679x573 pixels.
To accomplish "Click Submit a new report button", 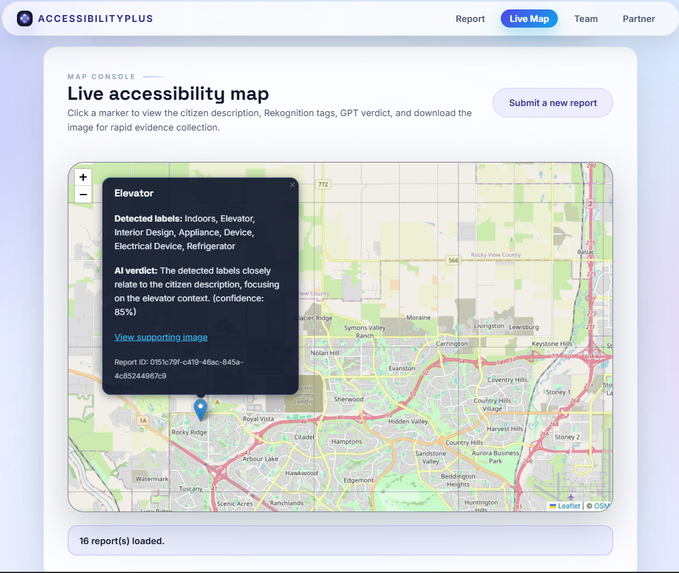I will [553, 103].
